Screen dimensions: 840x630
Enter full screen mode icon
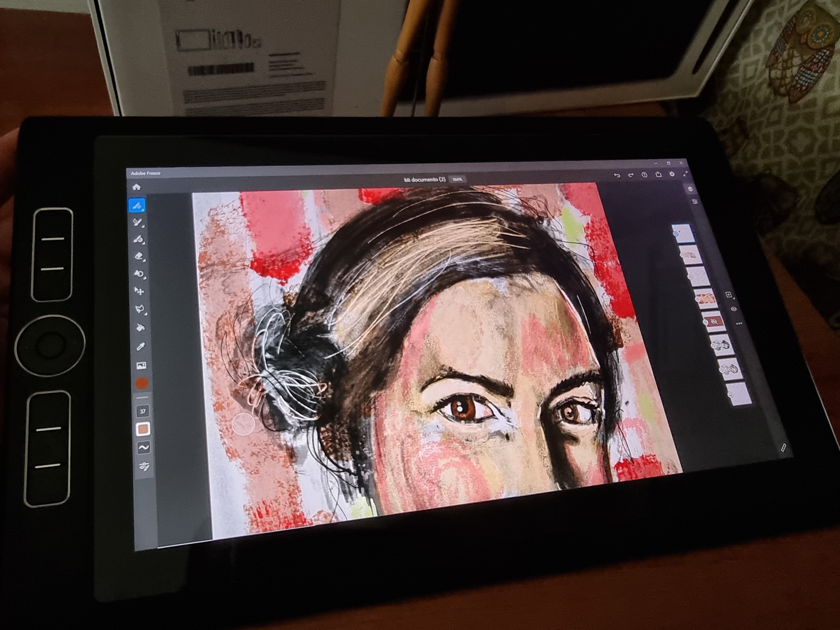[x=685, y=174]
